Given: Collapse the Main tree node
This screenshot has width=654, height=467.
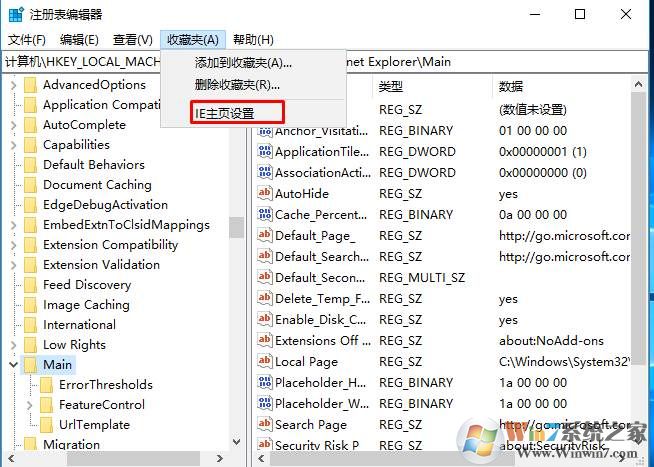Looking at the screenshot, I should point(13,365).
